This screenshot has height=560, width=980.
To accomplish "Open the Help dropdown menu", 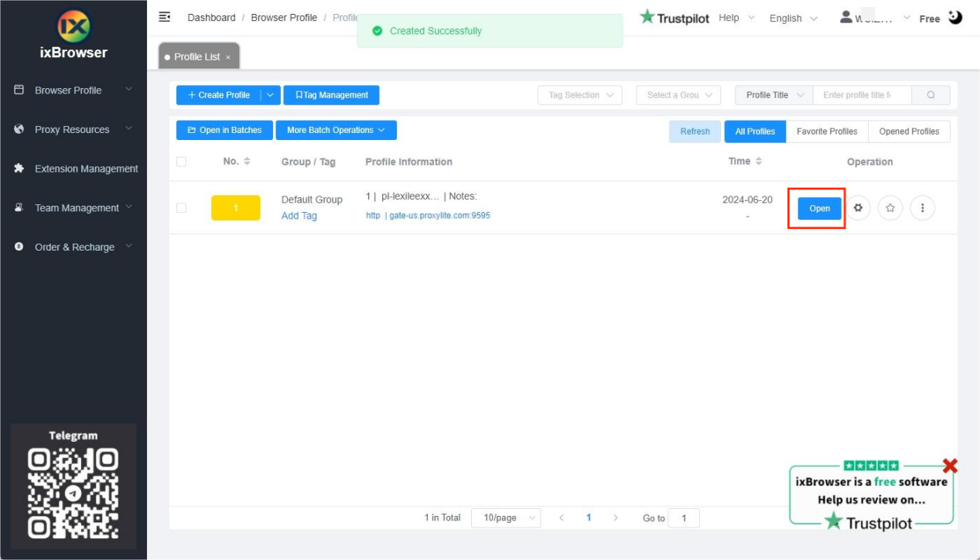I will 736,17.
